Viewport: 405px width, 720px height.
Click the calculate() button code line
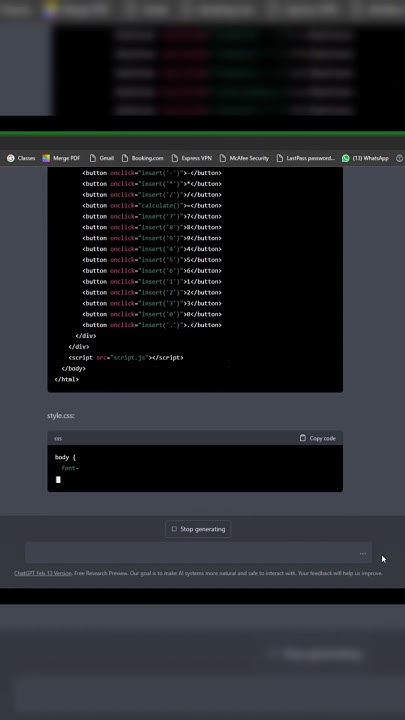[152, 206]
